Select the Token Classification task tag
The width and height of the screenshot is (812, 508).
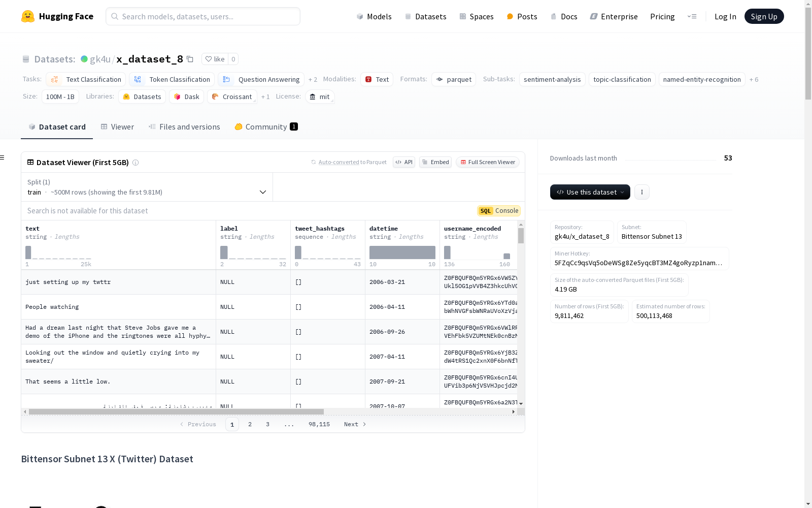point(172,79)
